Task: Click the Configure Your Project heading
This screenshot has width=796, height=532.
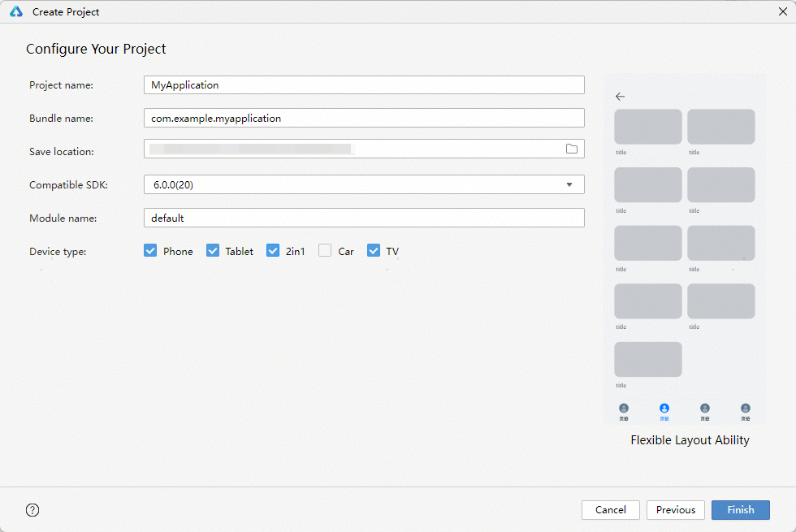Action: click(x=96, y=49)
